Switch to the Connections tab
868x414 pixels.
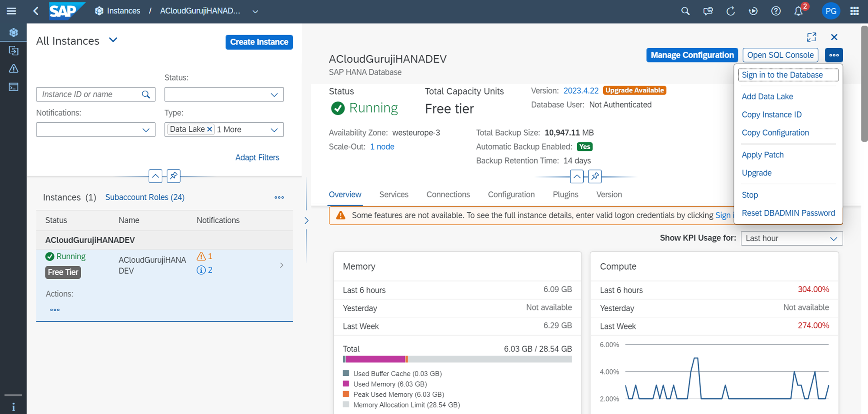coord(448,195)
